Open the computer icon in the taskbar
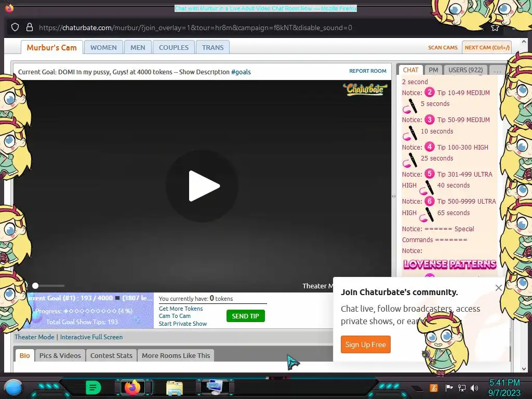 (x=215, y=388)
